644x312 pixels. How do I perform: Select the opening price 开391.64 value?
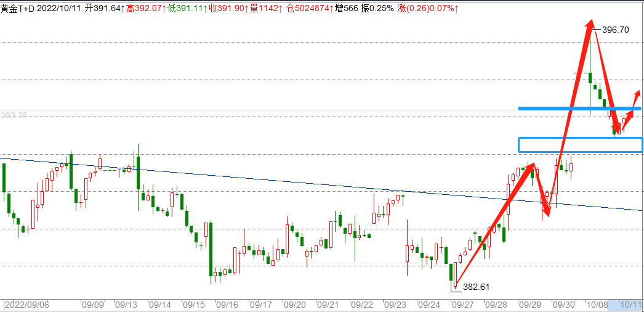click(104, 9)
